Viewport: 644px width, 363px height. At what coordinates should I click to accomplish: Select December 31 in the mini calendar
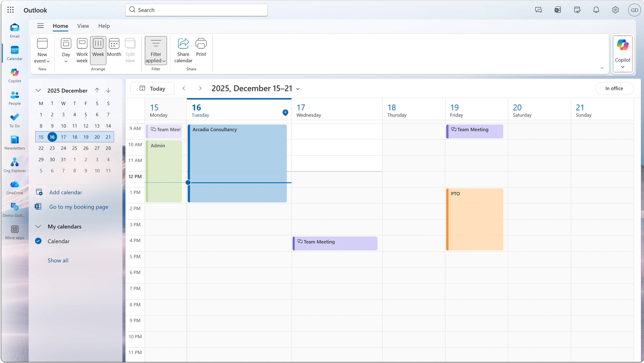[63, 159]
